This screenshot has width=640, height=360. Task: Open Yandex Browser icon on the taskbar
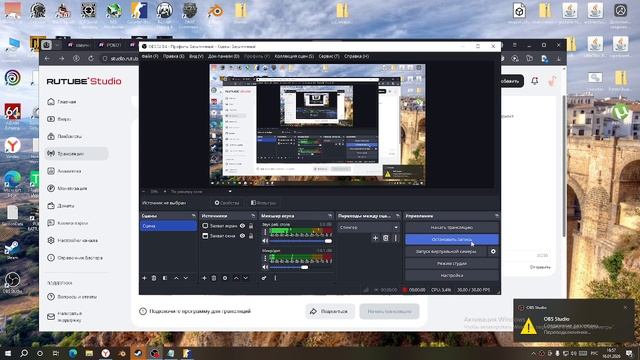coord(105,353)
